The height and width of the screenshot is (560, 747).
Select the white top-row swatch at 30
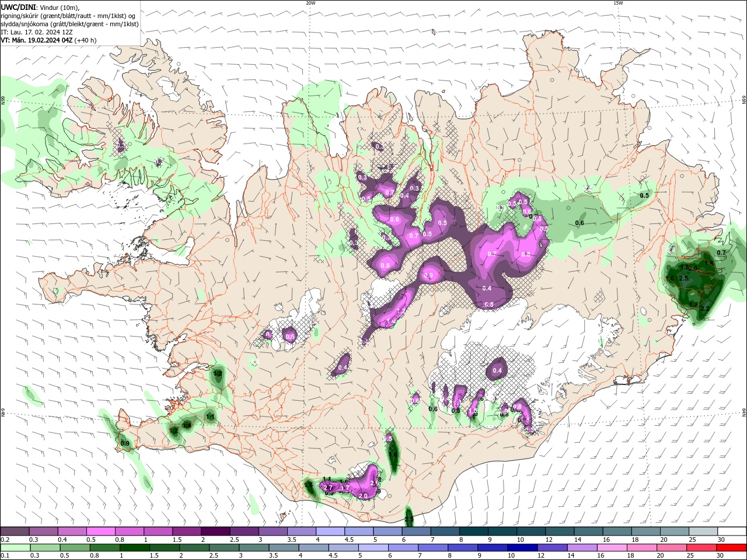click(x=732, y=531)
